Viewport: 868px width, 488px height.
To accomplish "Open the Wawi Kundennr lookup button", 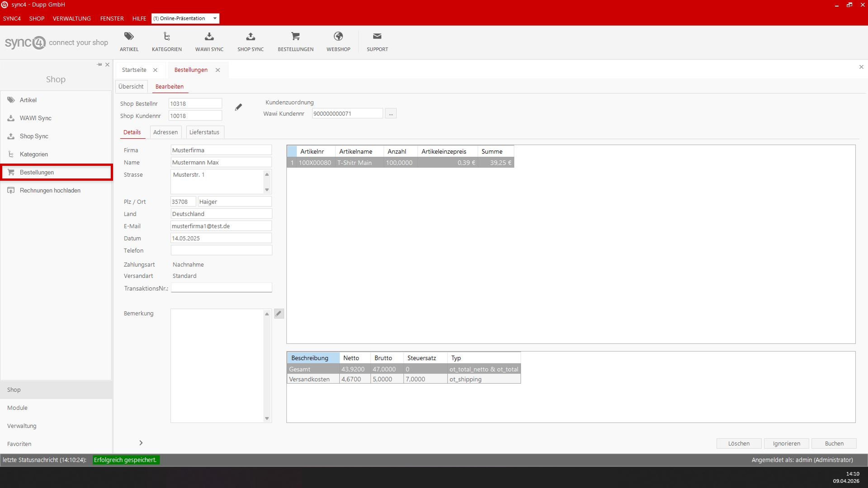I will pyautogui.click(x=391, y=113).
